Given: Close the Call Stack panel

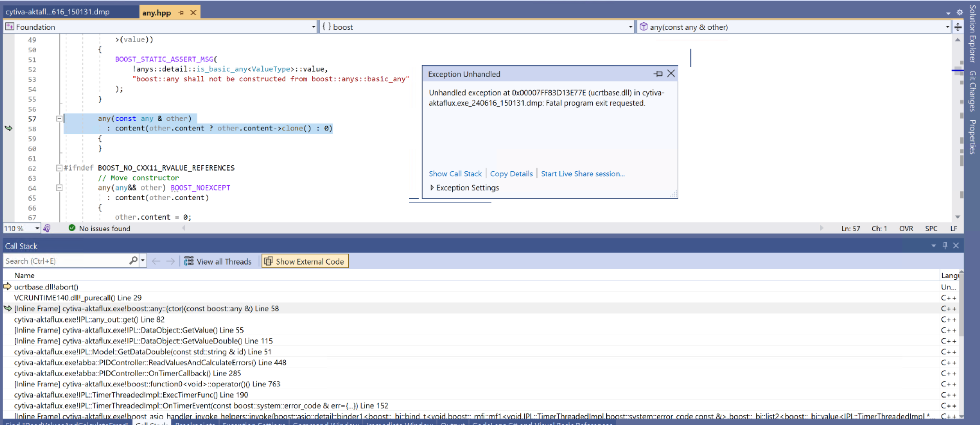Looking at the screenshot, I should pos(956,245).
